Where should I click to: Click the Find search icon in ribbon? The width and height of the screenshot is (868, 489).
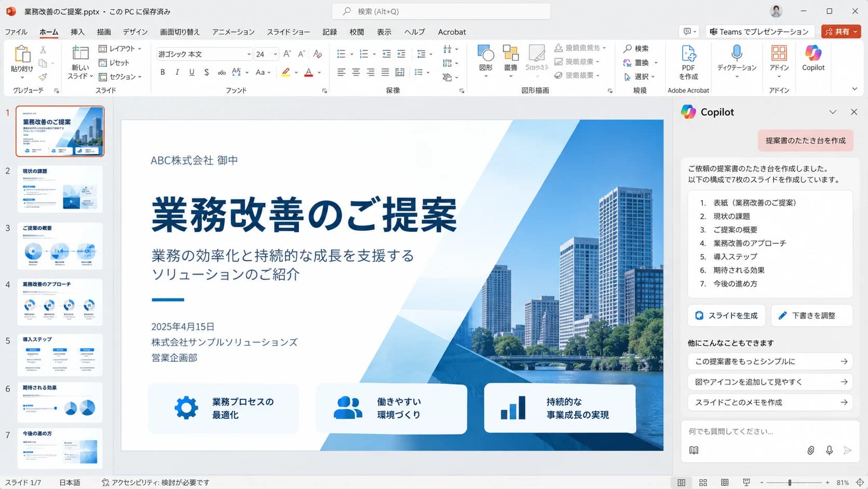click(628, 48)
